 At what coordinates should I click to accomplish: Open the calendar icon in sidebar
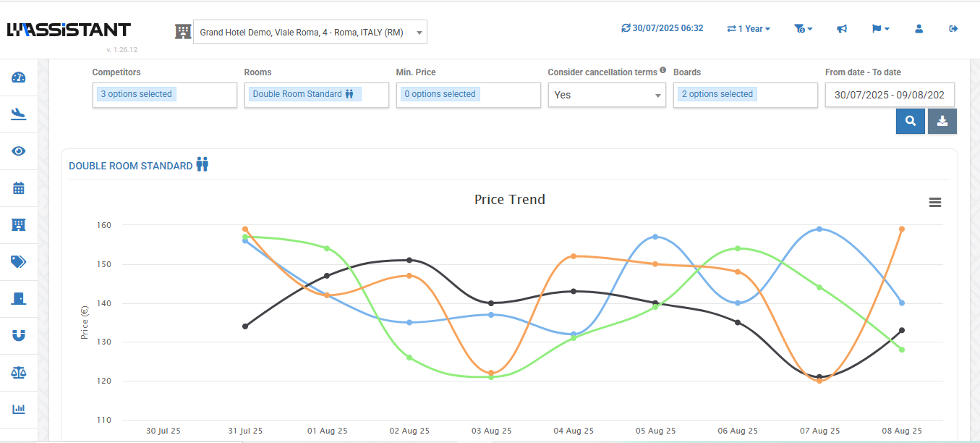click(x=19, y=188)
